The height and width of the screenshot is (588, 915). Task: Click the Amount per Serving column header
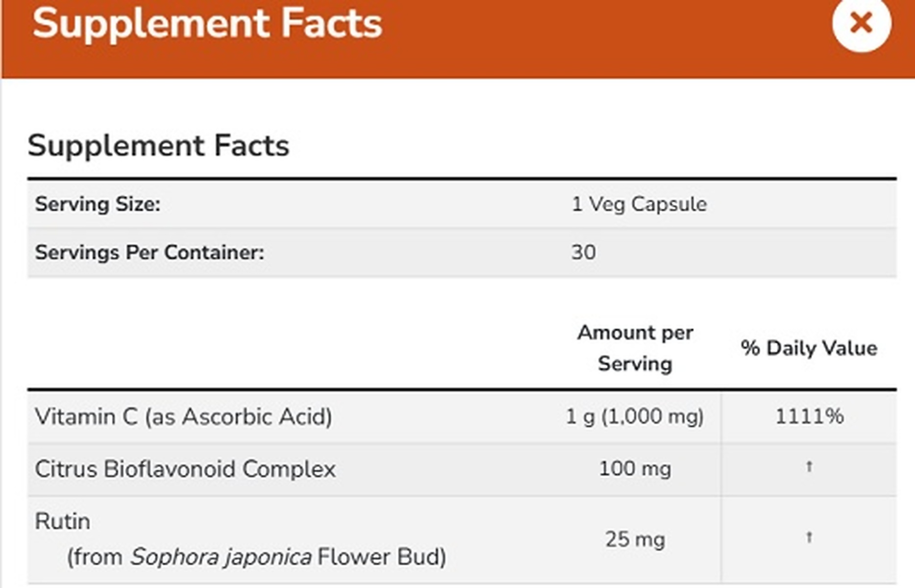tap(635, 348)
